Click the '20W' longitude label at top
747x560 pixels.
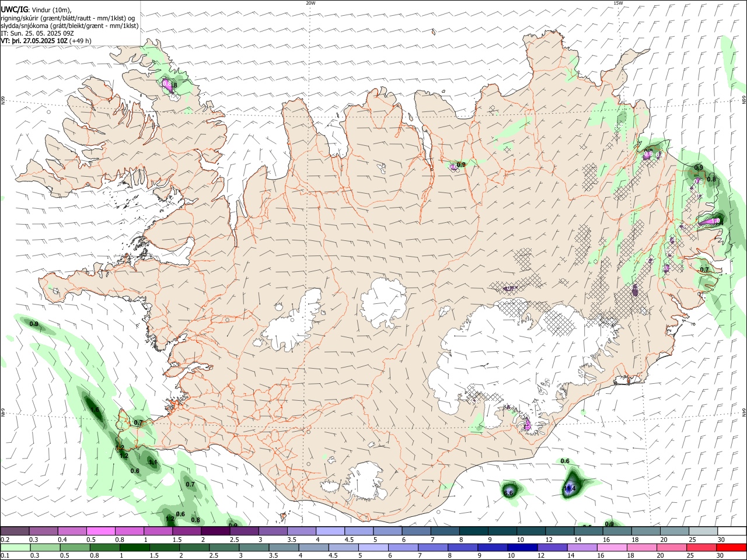pos(310,3)
